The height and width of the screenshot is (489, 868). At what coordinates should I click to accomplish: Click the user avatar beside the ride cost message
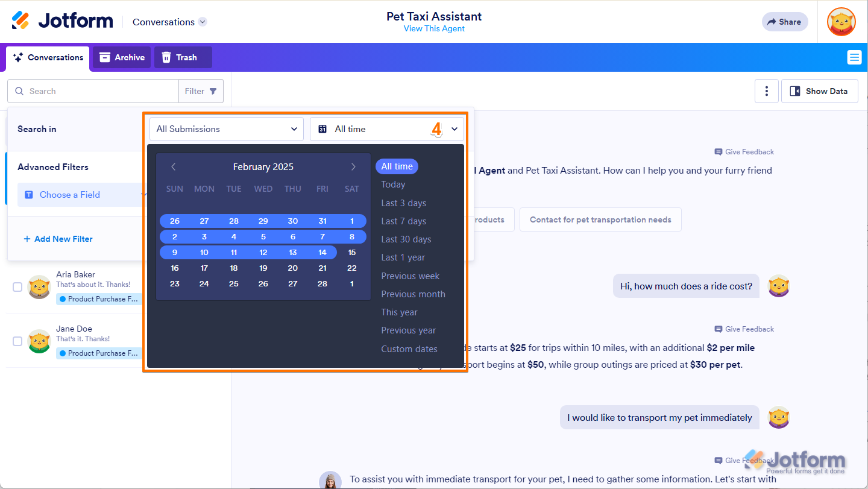[x=779, y=286]
